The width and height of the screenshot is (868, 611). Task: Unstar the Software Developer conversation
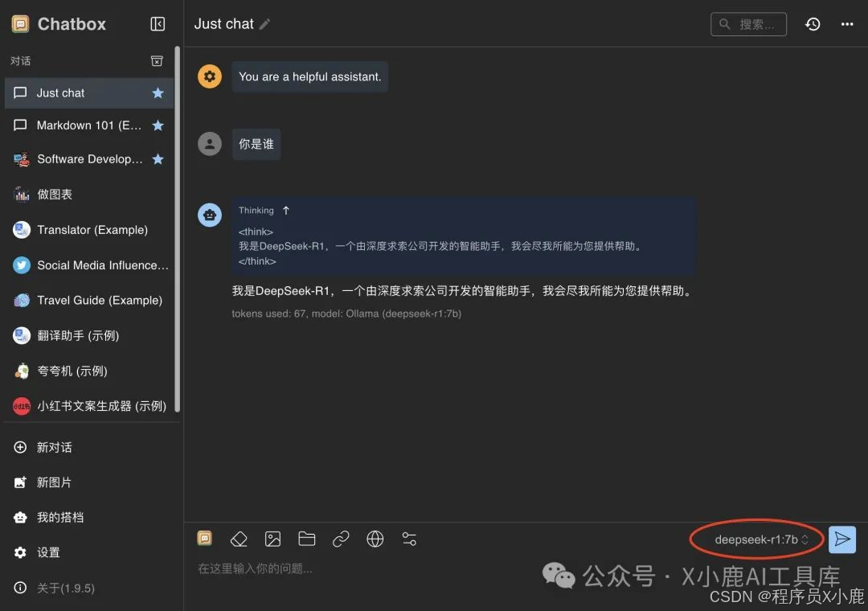158,159
